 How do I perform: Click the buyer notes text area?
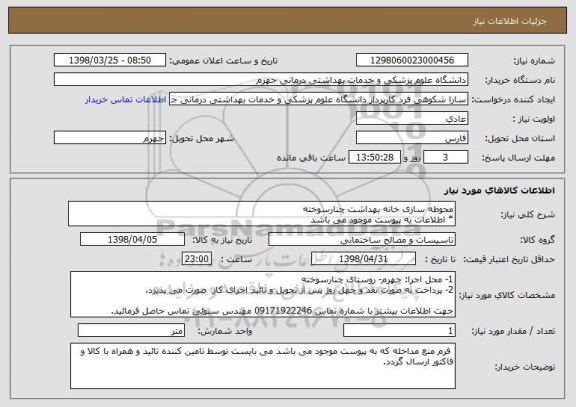(263, 366)
